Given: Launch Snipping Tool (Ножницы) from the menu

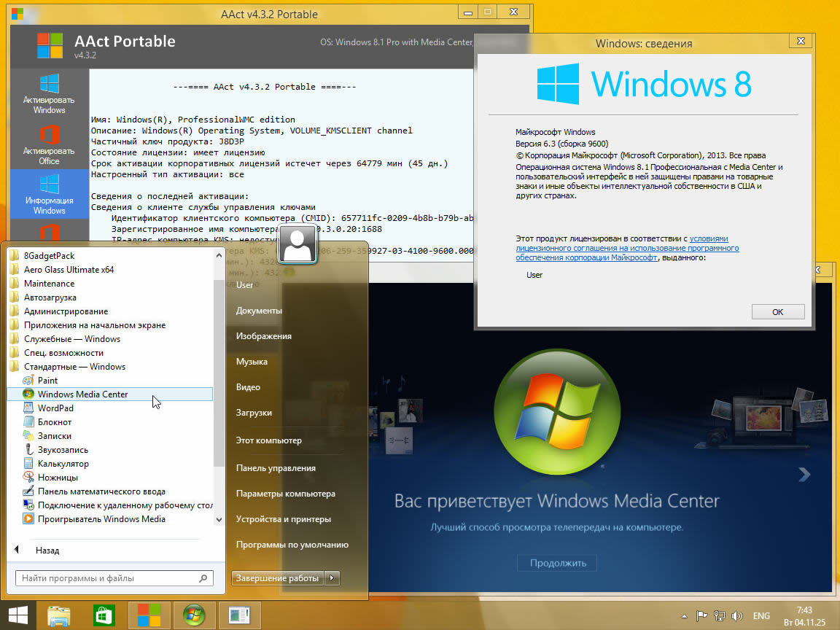Looking at the screenshot, I should coord(58,477).
